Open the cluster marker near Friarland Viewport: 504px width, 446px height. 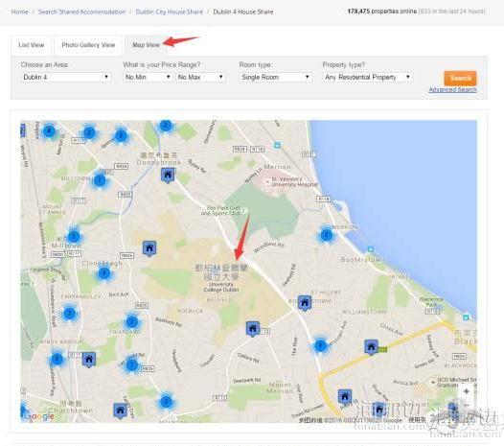pyautogui.click(x=132, y=321)
